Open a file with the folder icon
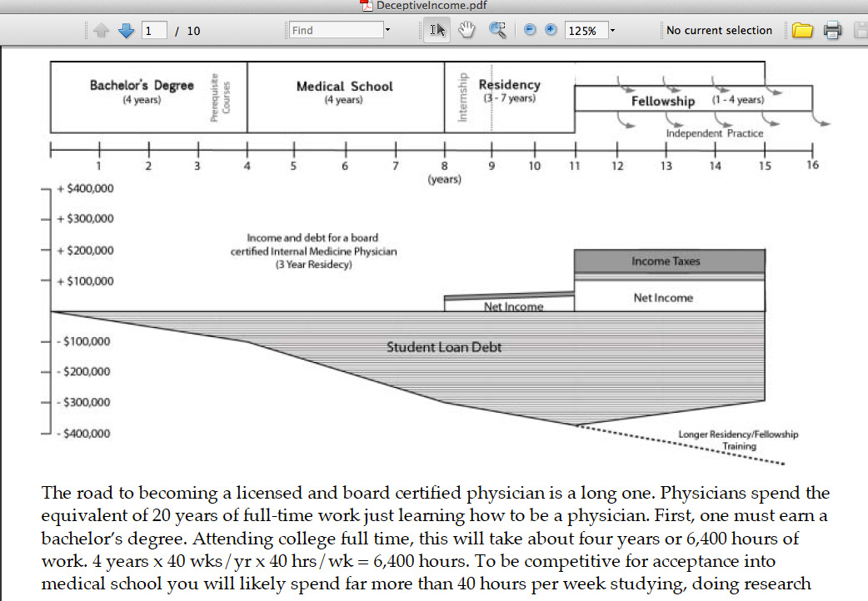Viewport: 868px width, 601px height. tap(802, 30)
